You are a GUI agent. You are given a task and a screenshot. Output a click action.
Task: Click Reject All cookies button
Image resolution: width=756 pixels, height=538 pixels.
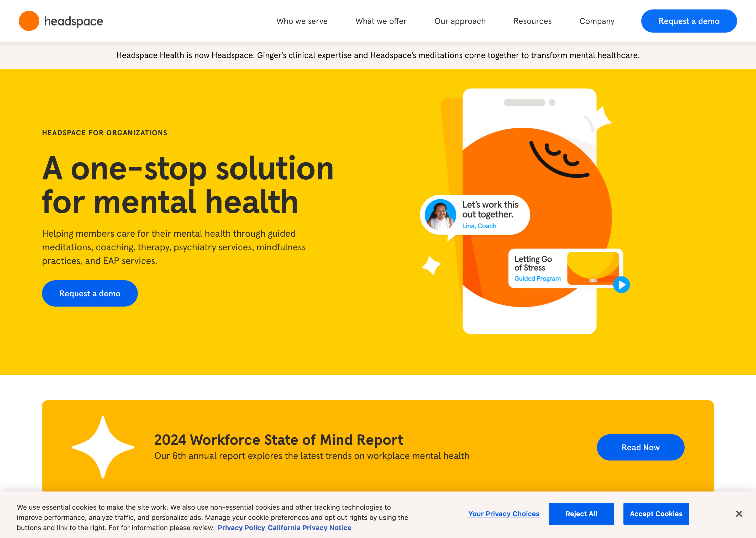[x=581, y=514]
